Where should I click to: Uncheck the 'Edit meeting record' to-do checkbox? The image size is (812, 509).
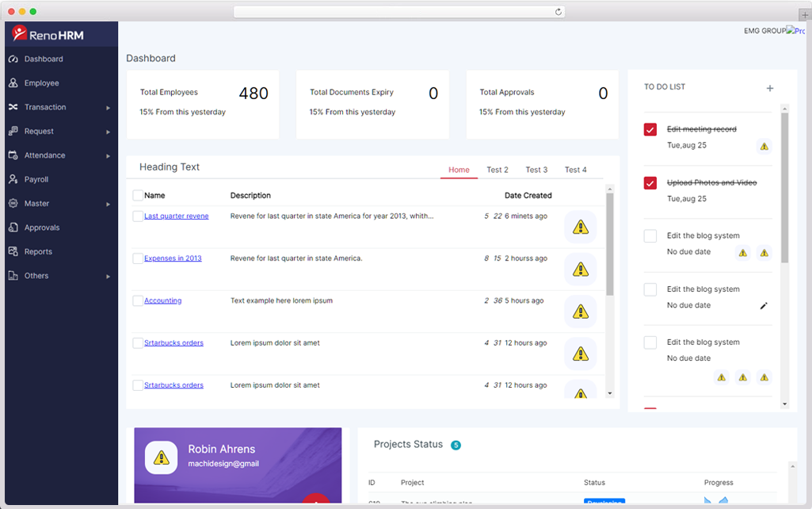tap(650, 130)
